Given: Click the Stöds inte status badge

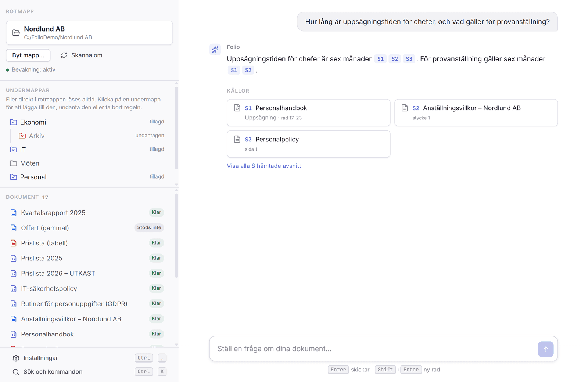Looking at the screenshot, I should [x=149, y=228].
